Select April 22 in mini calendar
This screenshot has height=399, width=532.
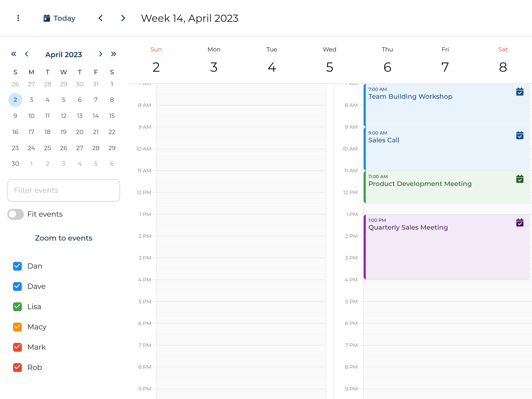pos(112,132)
